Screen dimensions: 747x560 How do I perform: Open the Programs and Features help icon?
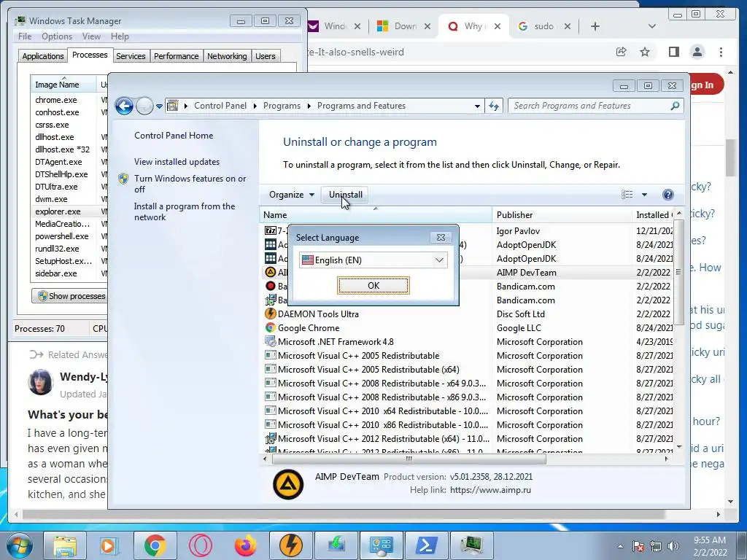668,194
